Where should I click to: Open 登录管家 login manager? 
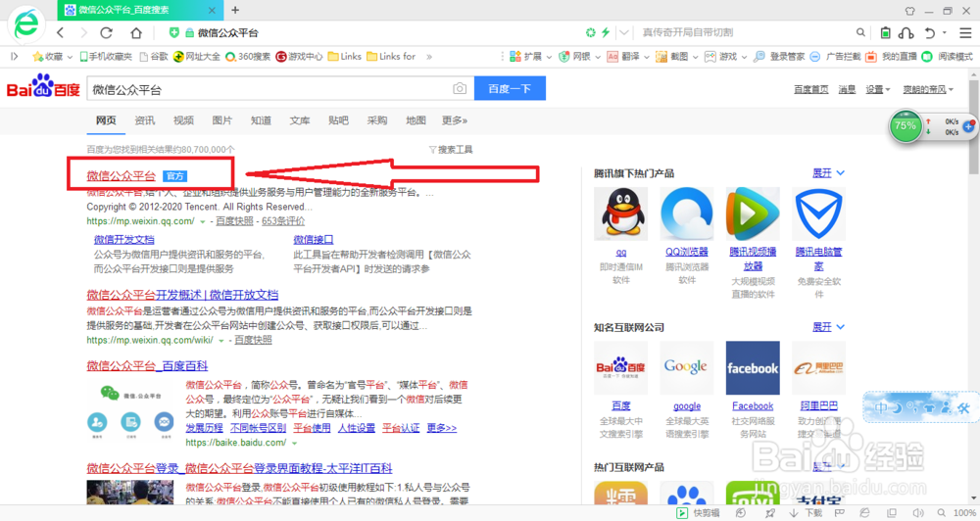(x=779, y=56)
